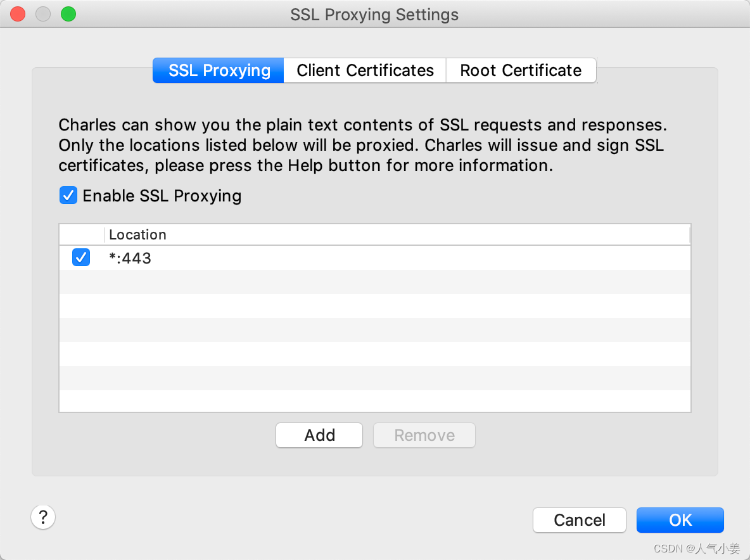Open Help via the question mark icon
Image resolution: width=750 pixels, height=560 pixels.
tap(43, 518)
